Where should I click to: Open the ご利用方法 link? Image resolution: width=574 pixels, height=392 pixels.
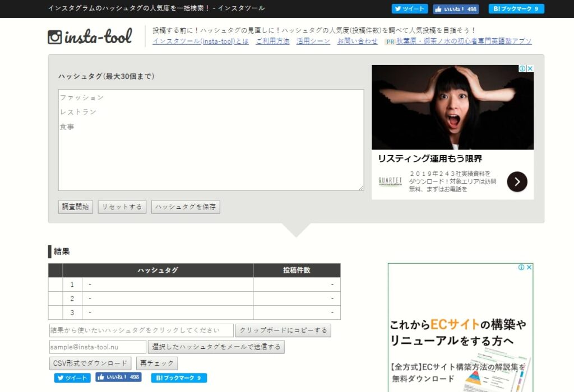pos(273,41)
